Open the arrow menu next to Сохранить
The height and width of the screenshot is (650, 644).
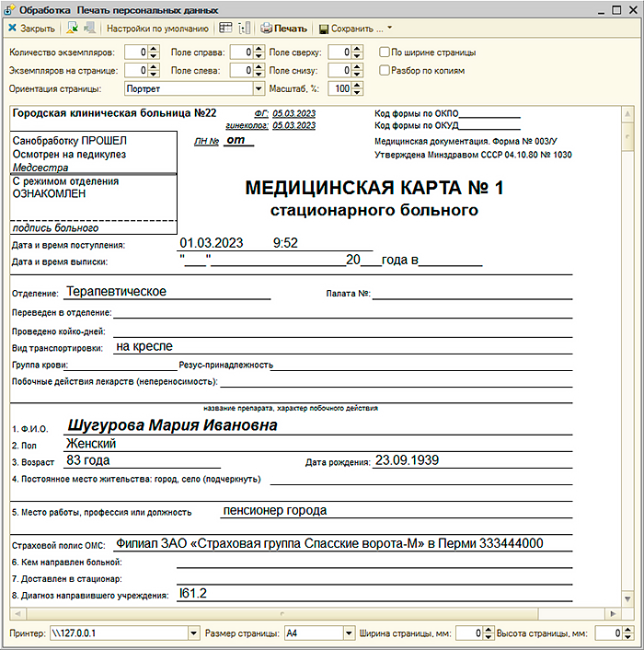[x=389, y=29]
